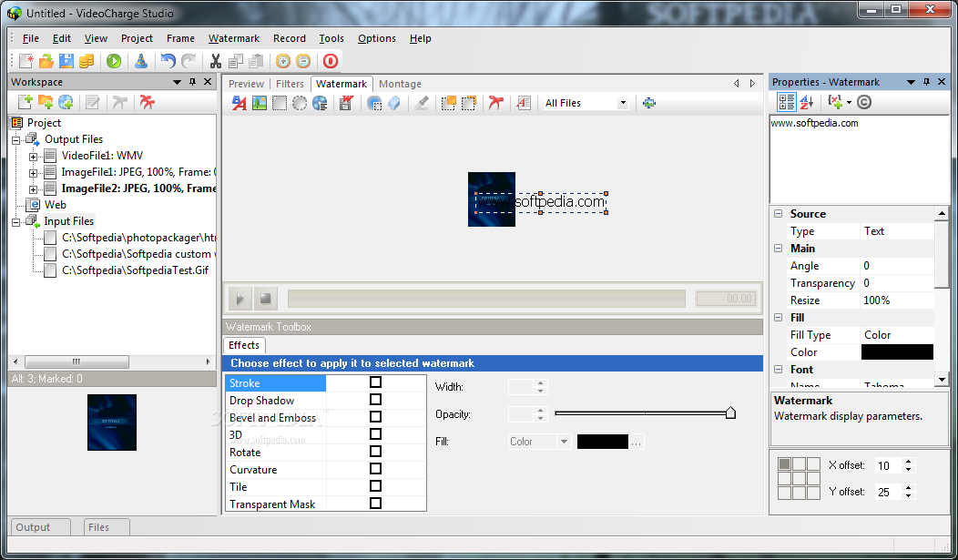Undo the last action
The image size is (958, 560).
168,61
